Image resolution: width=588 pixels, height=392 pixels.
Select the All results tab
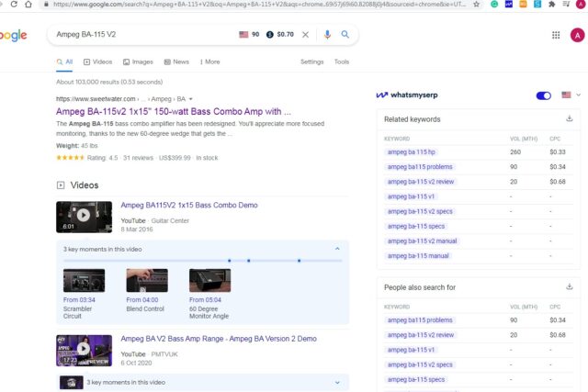(64, 62)
